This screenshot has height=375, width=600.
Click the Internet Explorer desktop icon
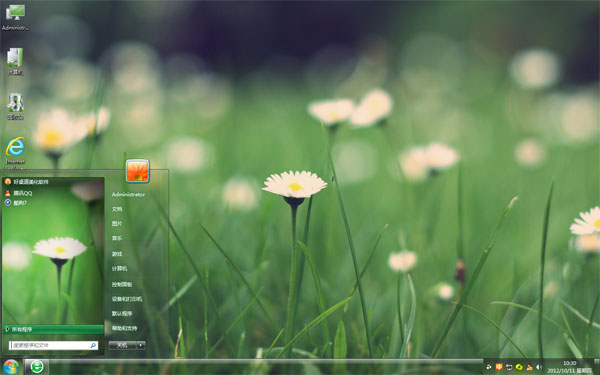click(x=15, y=152)
